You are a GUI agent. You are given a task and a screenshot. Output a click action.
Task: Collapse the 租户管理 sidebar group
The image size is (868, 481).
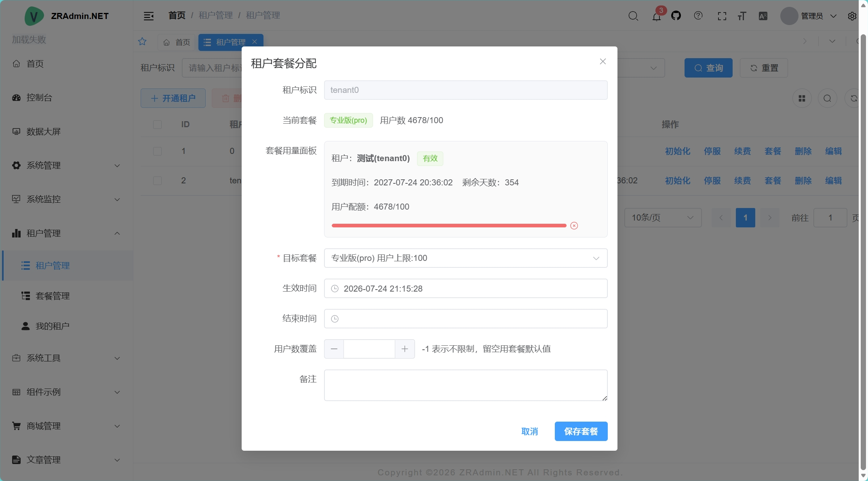click(x=67, y=233)
